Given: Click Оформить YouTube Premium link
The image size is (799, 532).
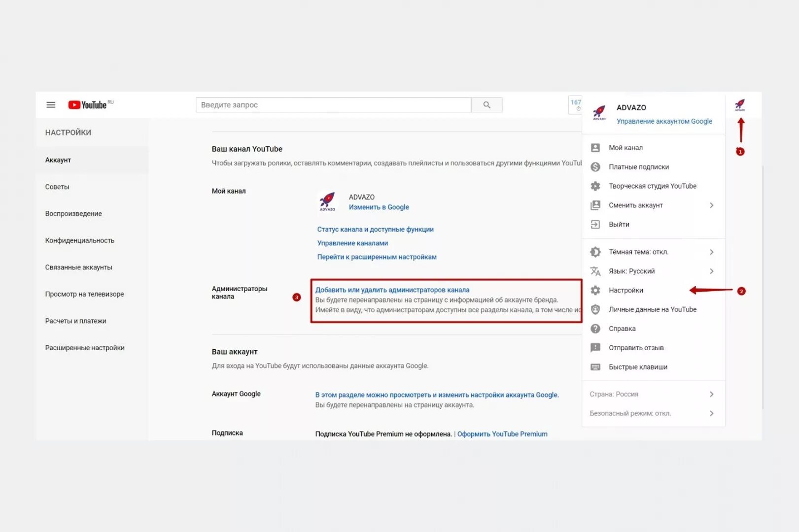Looking at the screenshot, I should [502, 434].
